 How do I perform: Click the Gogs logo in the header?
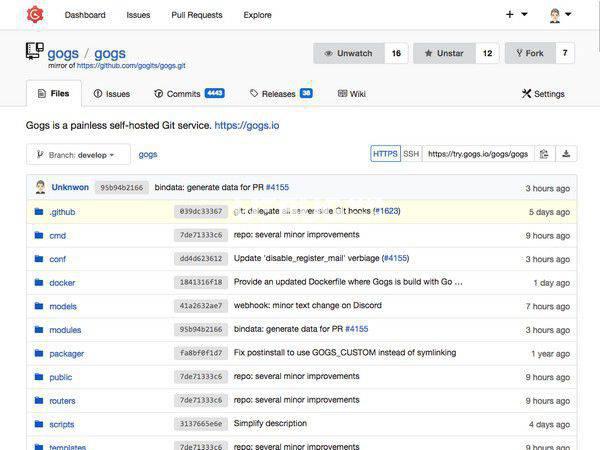[x=35, y=15]
